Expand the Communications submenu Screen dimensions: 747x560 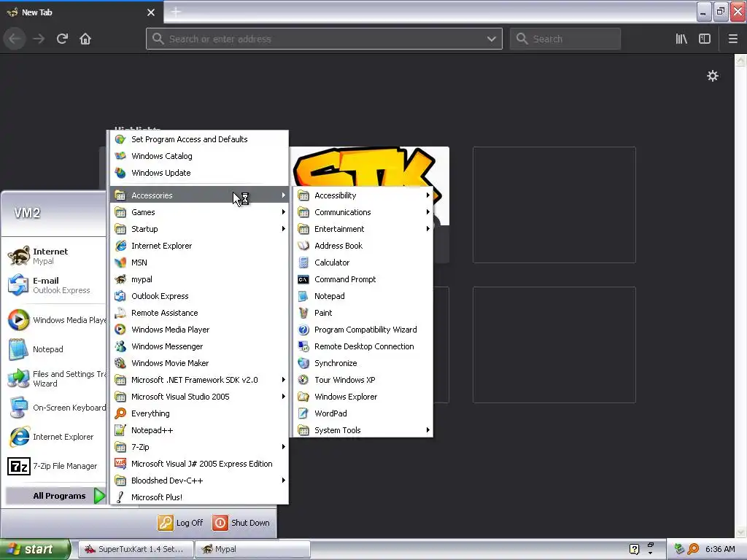(x=363, y=212)
